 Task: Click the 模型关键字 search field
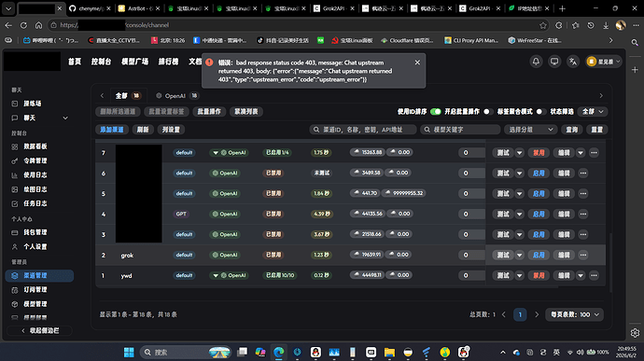coord(460,130)
